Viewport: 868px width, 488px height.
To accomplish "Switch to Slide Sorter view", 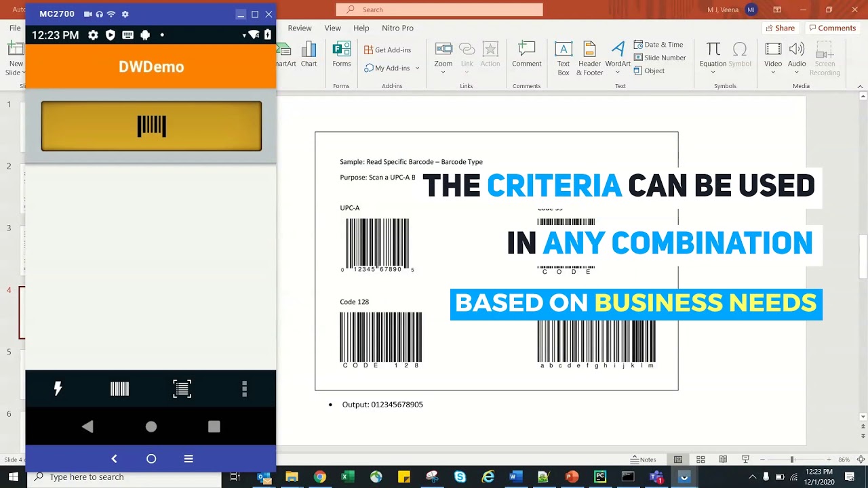I will tap(701, 460).
